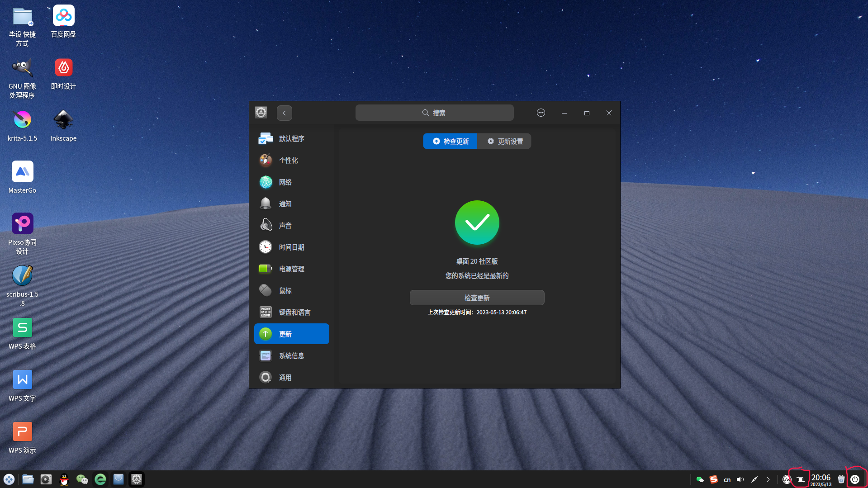Click the 桌面 20 社区版 version text

click(477, 261)
